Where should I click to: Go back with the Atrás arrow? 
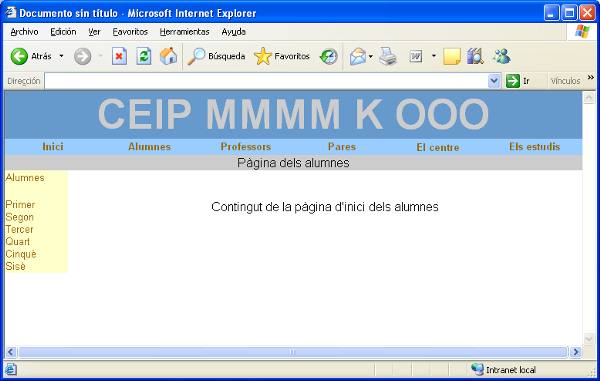[19, 57]
